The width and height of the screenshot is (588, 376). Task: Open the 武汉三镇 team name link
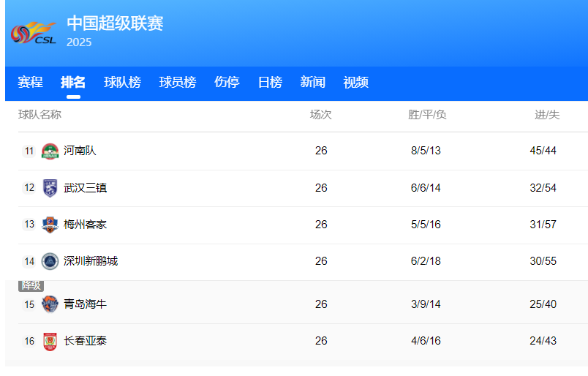click(x=85, y=188)
